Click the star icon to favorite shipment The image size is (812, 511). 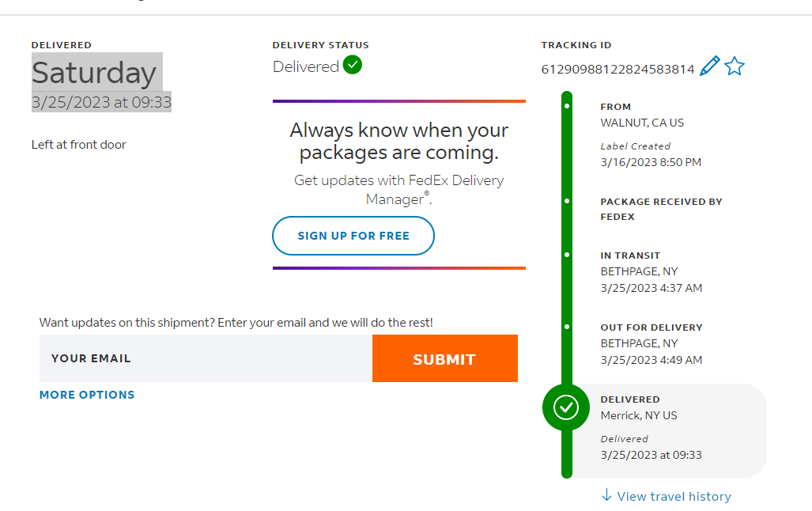click(735, 66)
